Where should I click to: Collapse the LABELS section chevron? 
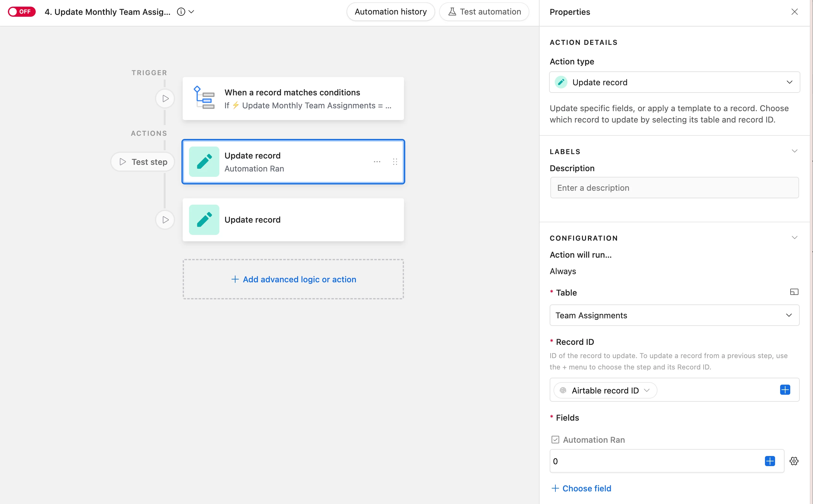pyautogui.click(x=794, y=151)
